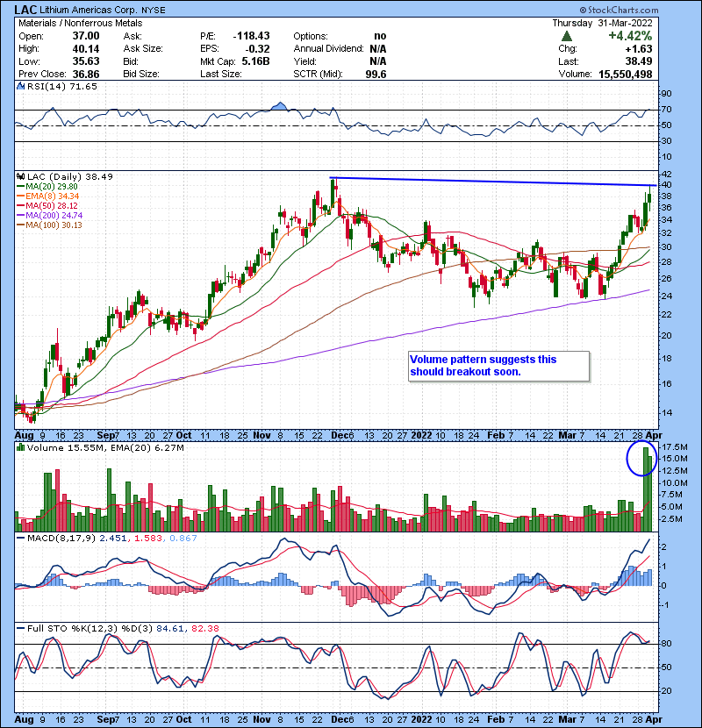This screenshot has height=728, width=702.
Task: Click the Feb label on bottom date axis
Action: (495, 719)
